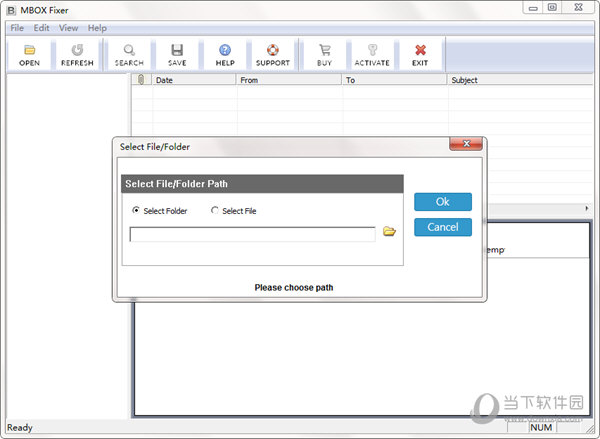Close the Select File/Folder dialog
The height and width of the screenshot is (439, 600).
point(466,144)
